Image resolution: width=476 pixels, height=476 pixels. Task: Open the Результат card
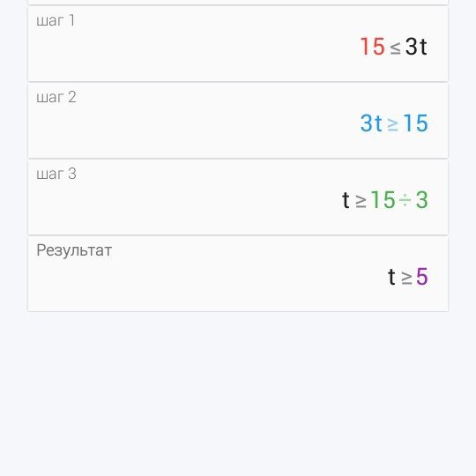click(238, 274)
